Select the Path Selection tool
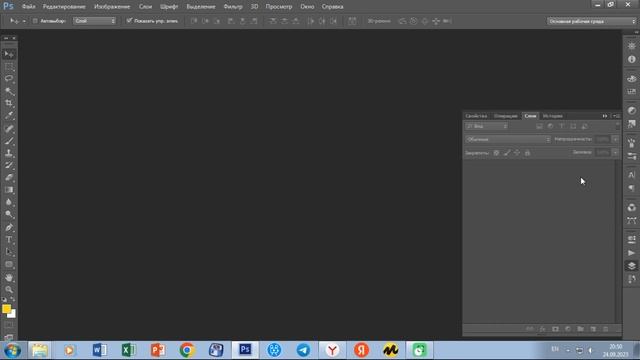Screen dimensions: 640x360 pyautogui.click(x=9, y=252)
